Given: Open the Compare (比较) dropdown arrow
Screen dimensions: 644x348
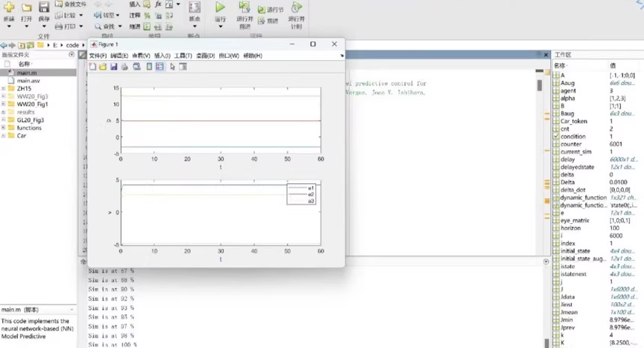Looking at the screenshot, I should 81,15.
